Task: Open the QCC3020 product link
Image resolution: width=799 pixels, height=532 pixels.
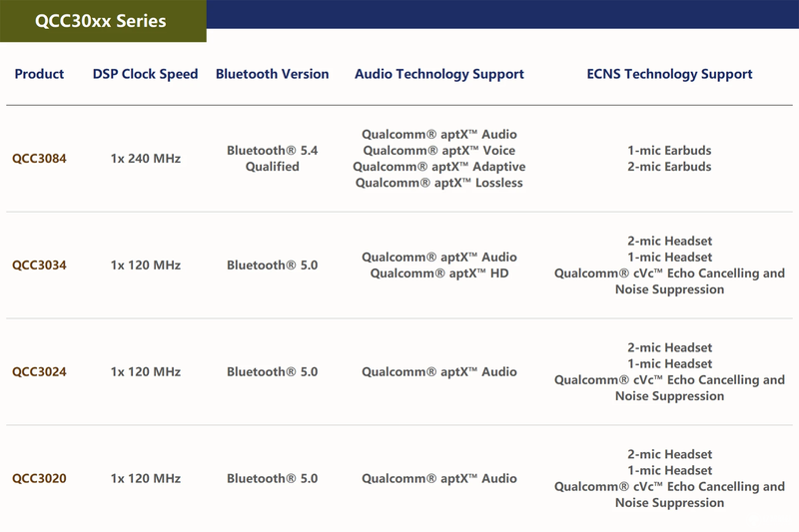Action: coord(39,478)
